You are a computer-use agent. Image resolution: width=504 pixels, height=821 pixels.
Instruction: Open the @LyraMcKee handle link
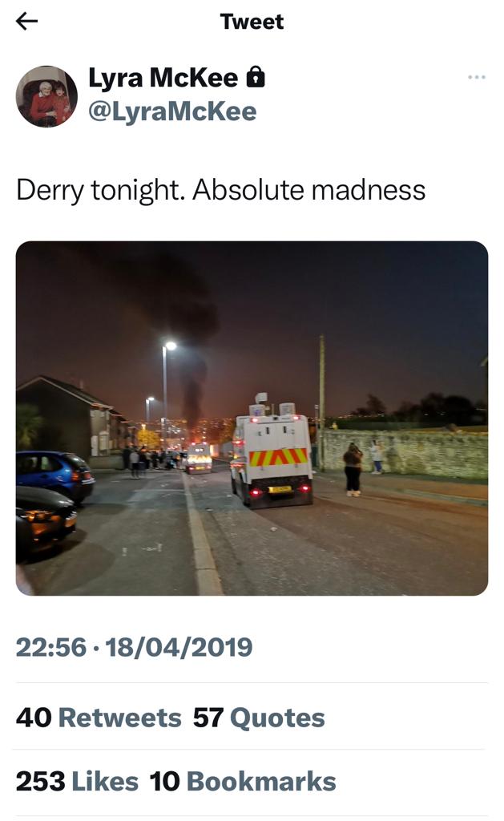point(172,111)
